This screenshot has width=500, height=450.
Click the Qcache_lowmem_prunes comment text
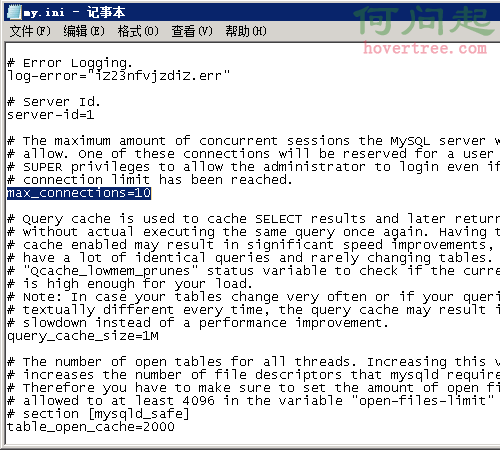(x=111, y=271)
